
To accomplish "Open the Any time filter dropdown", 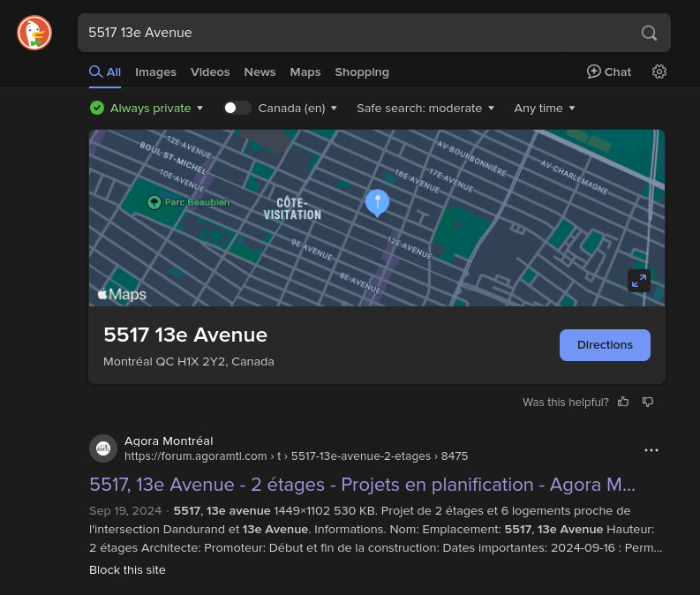I will 545,108.
